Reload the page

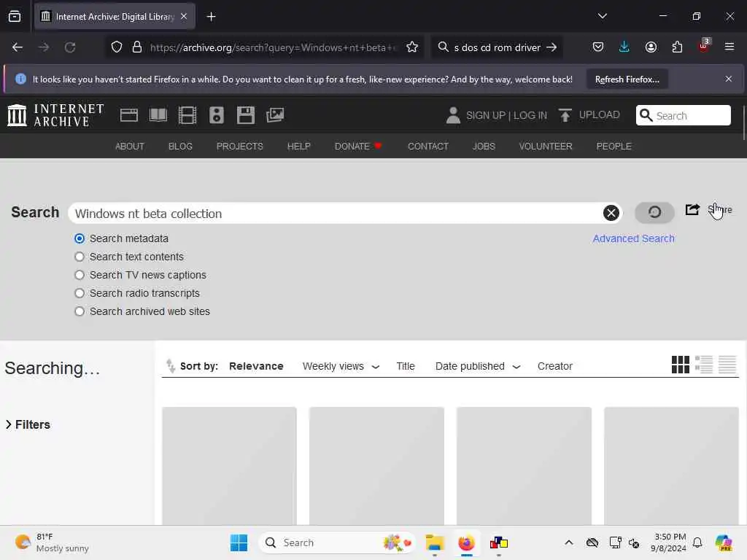70,47
